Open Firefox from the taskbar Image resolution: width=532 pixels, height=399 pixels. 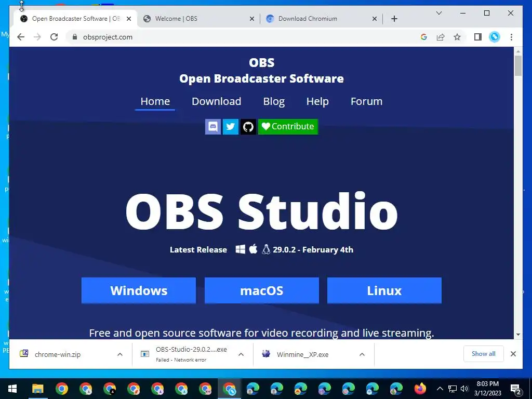point(420,389)
